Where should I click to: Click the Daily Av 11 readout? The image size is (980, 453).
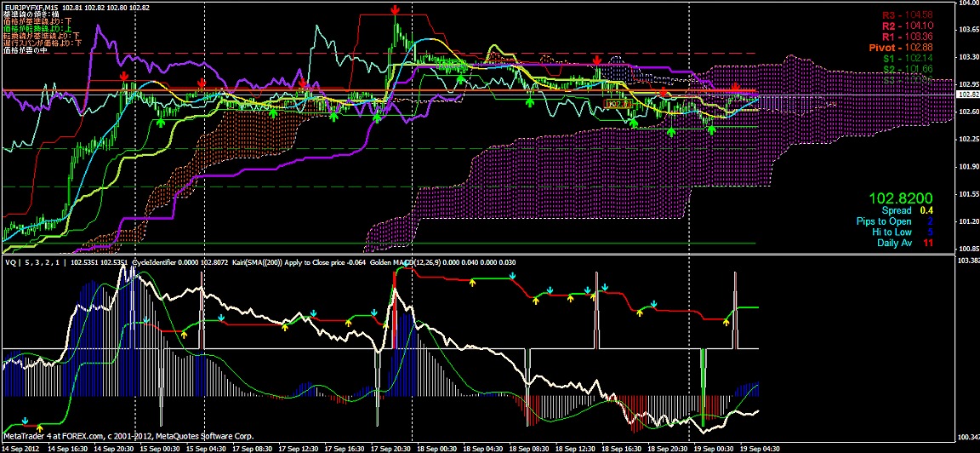(905, 242)
